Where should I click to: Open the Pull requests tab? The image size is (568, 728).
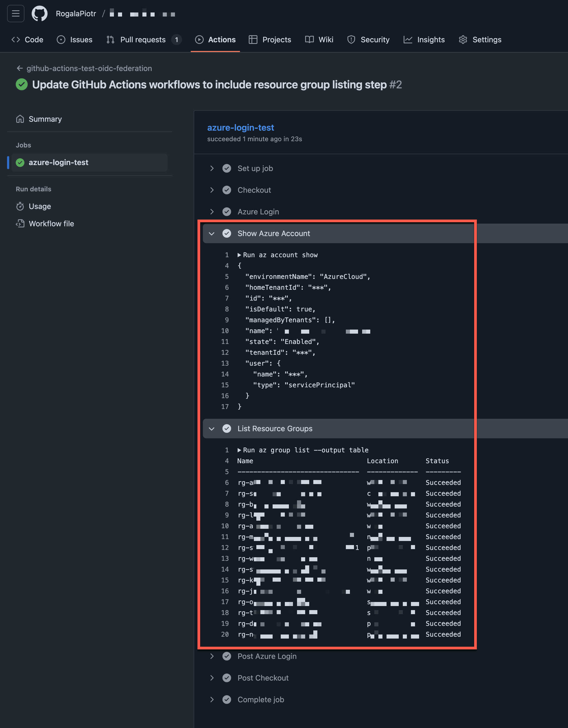[144, 40]
